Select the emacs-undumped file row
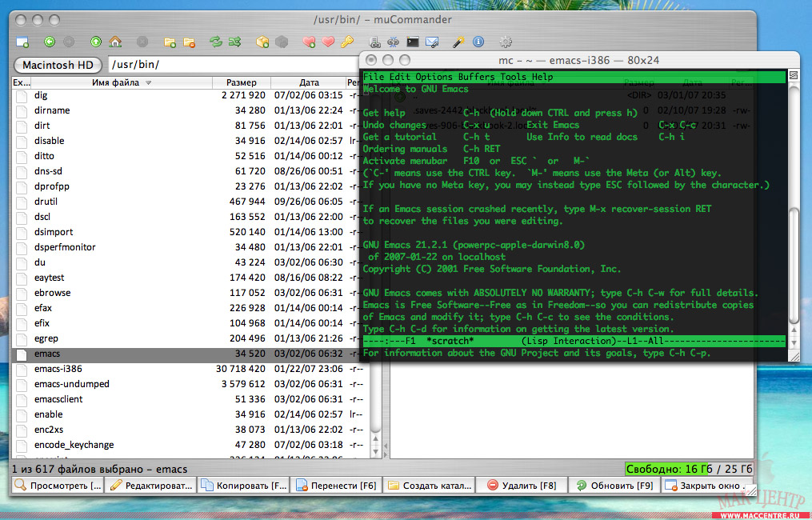The image size is (812, 520). pos(191,384)
